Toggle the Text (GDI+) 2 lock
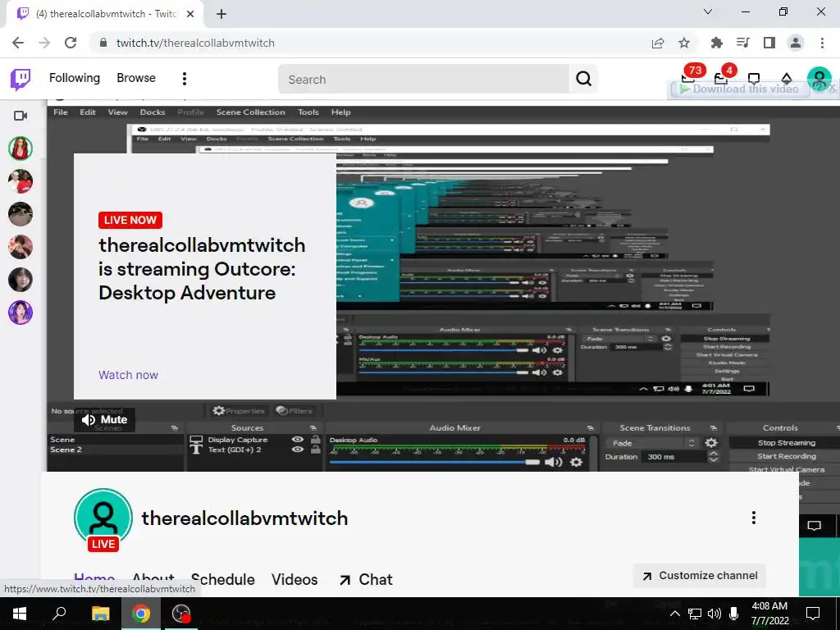The width and height of the screenshot is (840, 630). click(316, 450)
